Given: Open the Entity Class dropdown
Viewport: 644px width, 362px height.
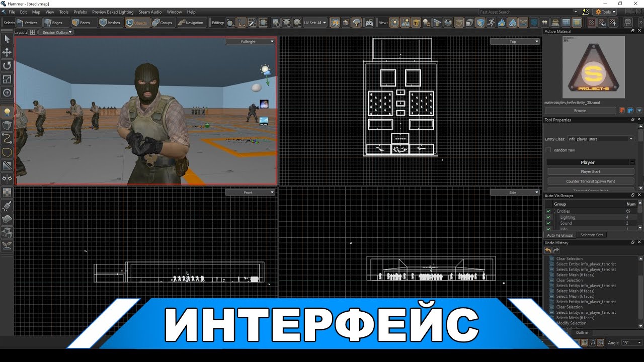Looking at the screenshot, I should point(601,139).
